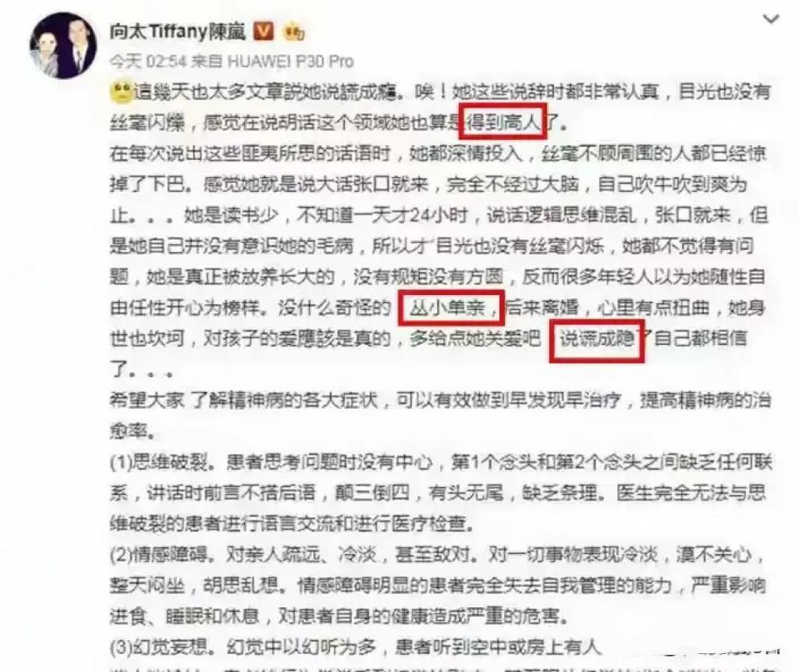Open the 向太Tiffany陳嵐 username link

(x=177, y=32)
